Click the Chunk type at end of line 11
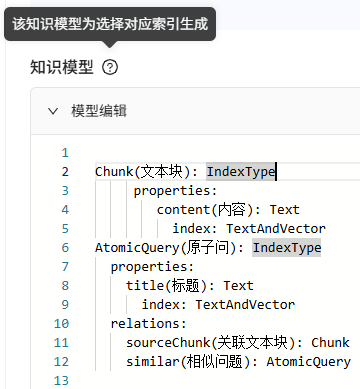This screenshot has width=360, height=389. pyautogui.click(x=330, y=343)
